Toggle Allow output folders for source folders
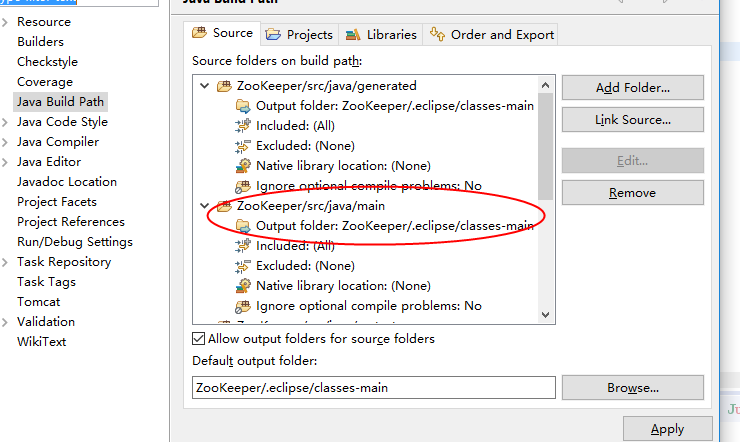Screen dimensions: 740x442 [199, 339]
